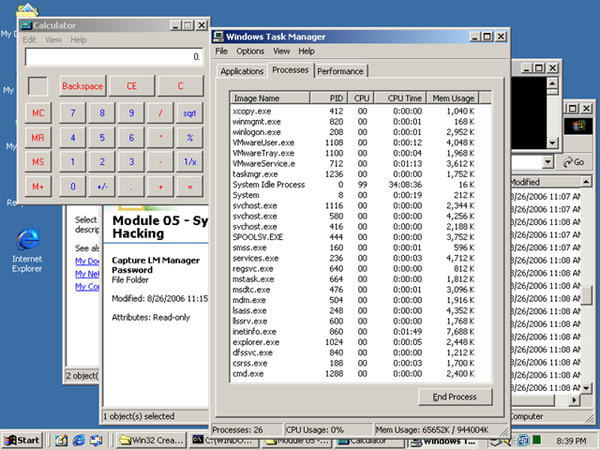Screen dimensions: 600x450
Task: Sort processes by Image Name column
Action: [x=270, y=98]
